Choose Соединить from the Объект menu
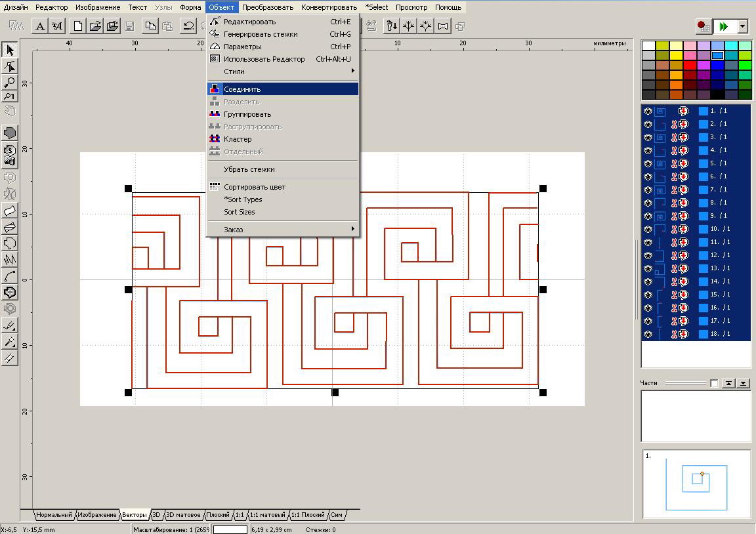The width and height of the screenshot is (756, 534). pos(282,89)
